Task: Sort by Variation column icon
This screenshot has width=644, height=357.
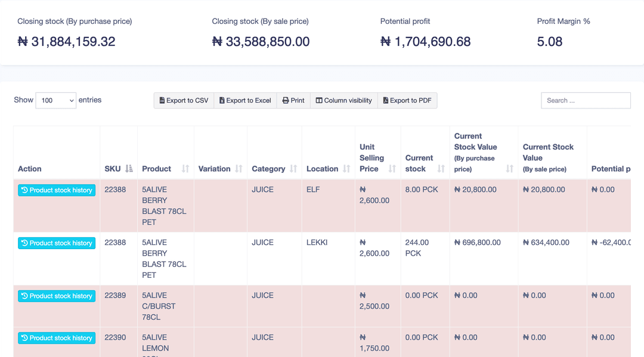Action: pyautogui.click(x=239, y=169)
